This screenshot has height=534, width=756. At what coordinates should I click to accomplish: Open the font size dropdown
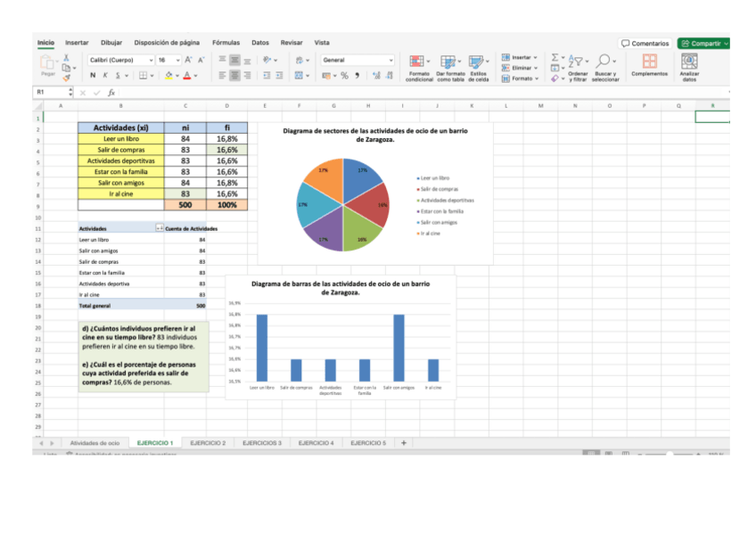(177, 61)
